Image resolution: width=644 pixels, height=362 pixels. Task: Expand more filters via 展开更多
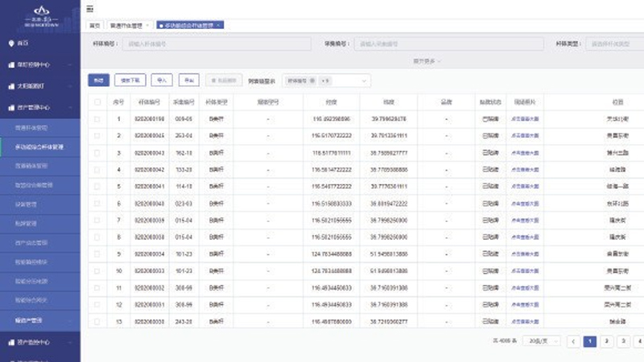(x=427, y=60)
